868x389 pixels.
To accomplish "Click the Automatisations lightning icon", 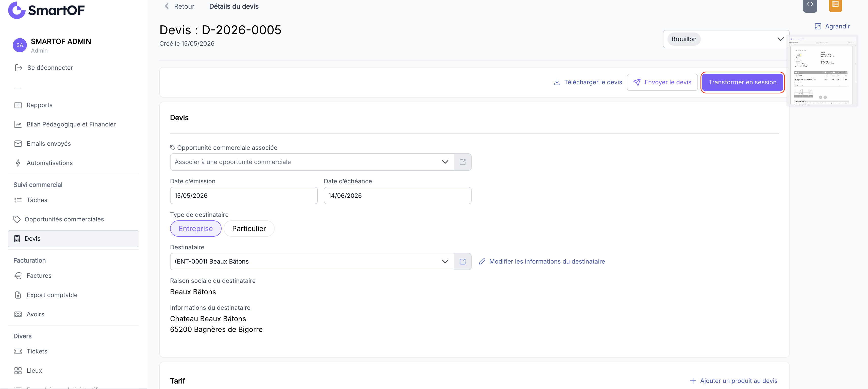I will tap(18, 163).
